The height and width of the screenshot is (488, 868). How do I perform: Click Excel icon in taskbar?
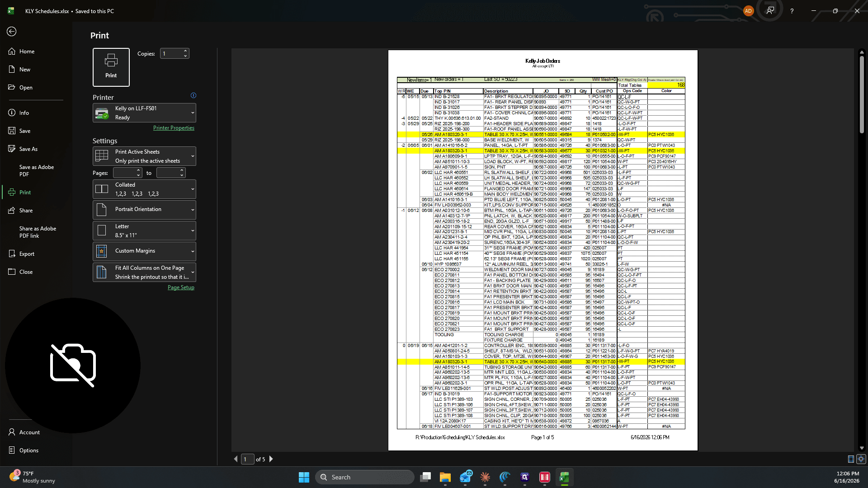pyautogui.click(x=564, y=478)
